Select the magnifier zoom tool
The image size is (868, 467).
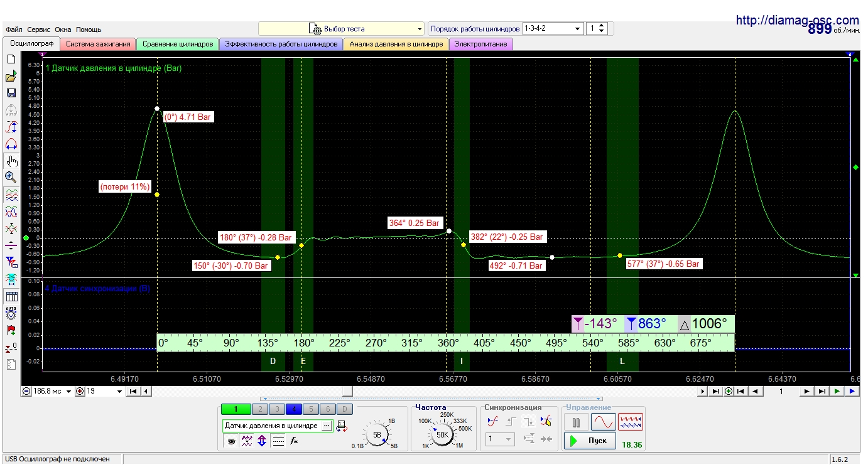[11, 178]
